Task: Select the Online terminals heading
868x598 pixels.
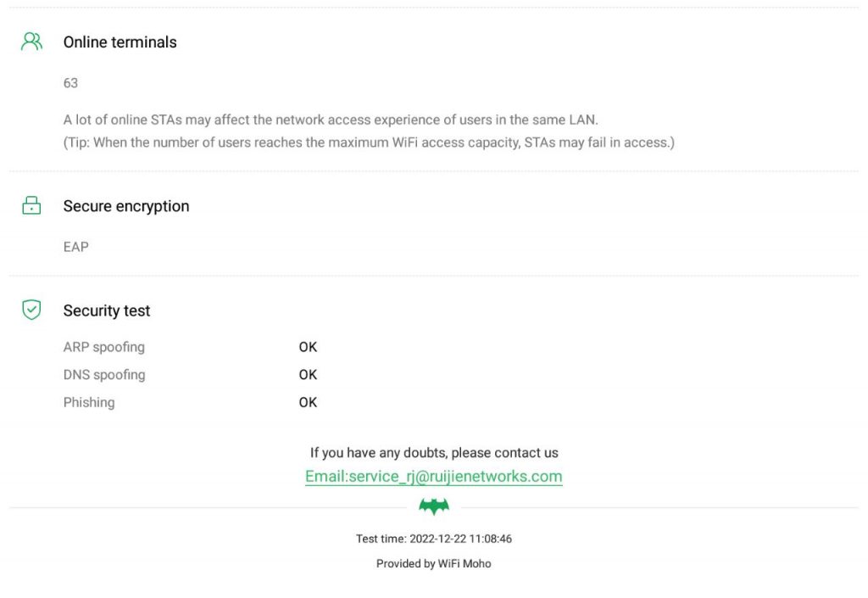Action: (120, 42)
